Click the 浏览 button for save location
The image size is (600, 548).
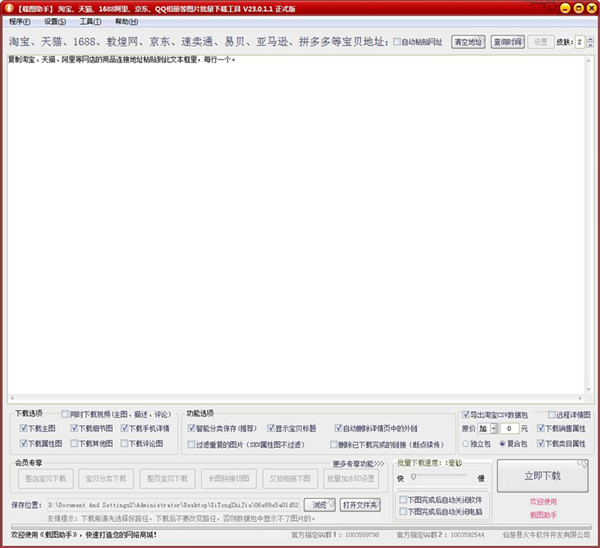317,504
